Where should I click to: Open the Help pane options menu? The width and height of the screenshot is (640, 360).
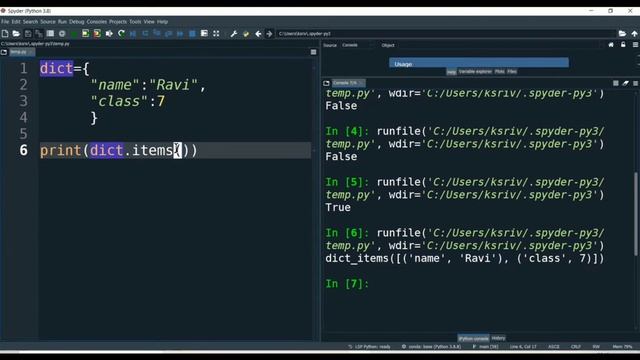(x=636, y=45)
